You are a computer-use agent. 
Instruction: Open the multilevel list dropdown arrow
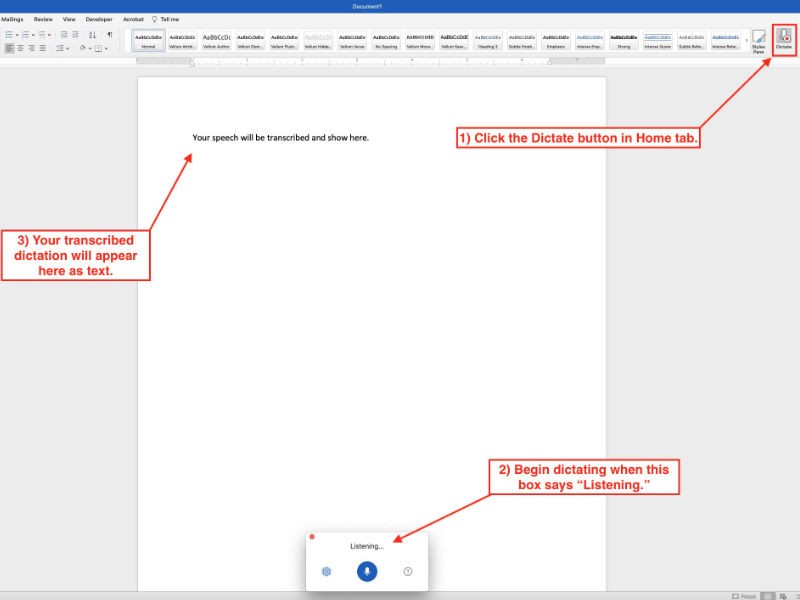(x=49, y=34)
